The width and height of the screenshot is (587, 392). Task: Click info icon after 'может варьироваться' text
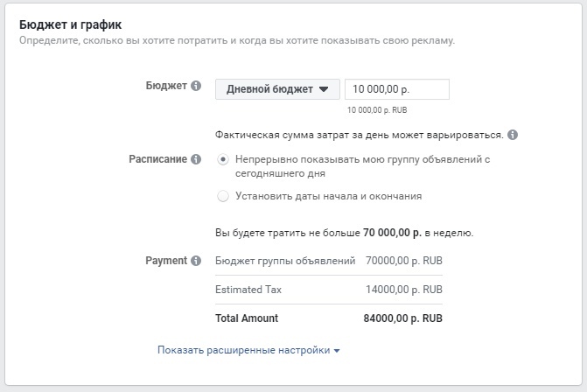pyautogui.click(x=513, y=135)
